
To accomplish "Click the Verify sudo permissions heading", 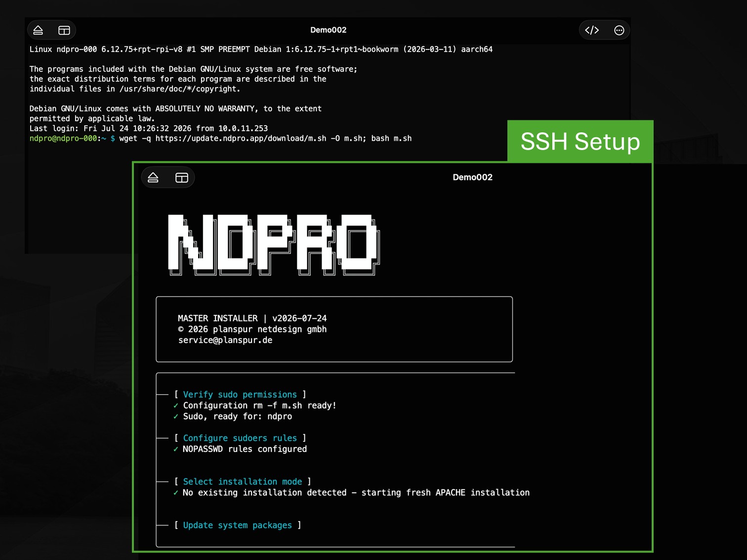I will 240,395.
